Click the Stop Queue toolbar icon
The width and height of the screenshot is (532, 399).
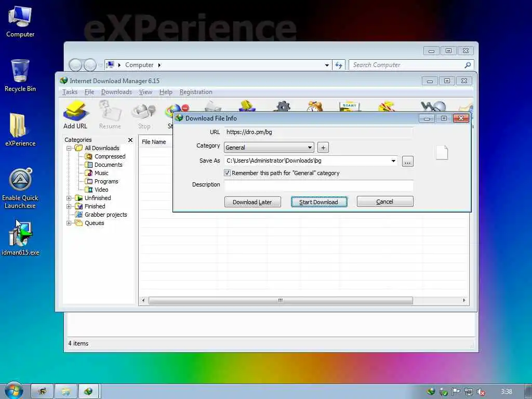pos(387,106)
